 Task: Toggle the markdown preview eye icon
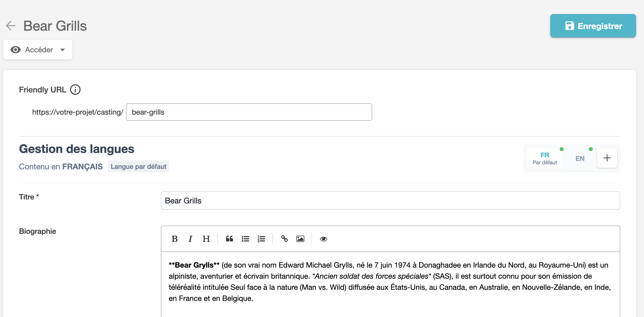[323, 239]
